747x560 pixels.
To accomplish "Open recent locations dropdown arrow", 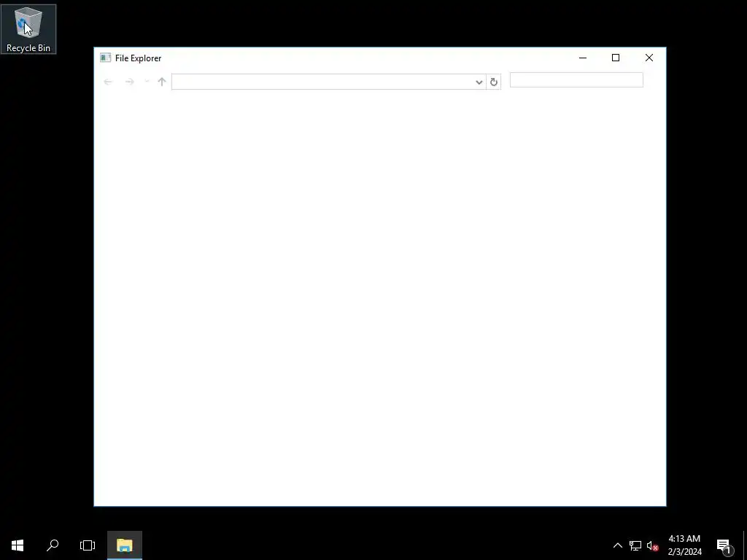I will click(x=147, y=82).
